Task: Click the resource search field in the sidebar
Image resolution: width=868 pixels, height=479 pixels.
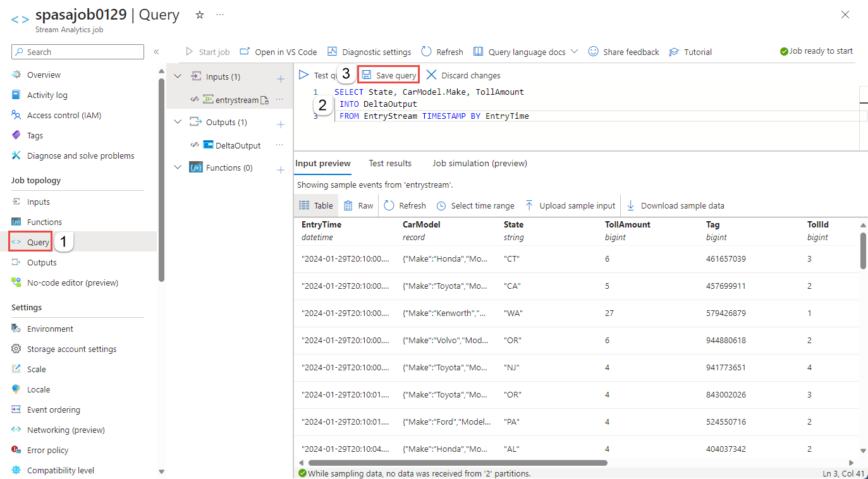Action: tap(77, 51)
